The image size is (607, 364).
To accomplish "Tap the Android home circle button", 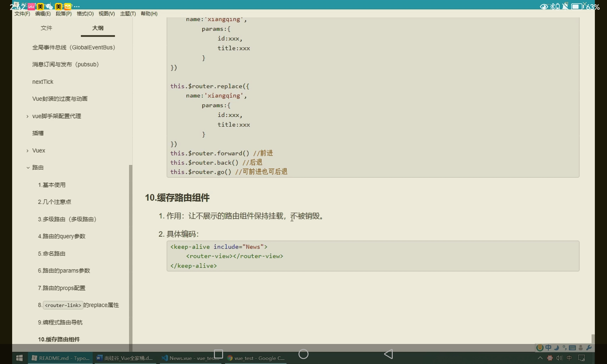I will click(303, 354).
